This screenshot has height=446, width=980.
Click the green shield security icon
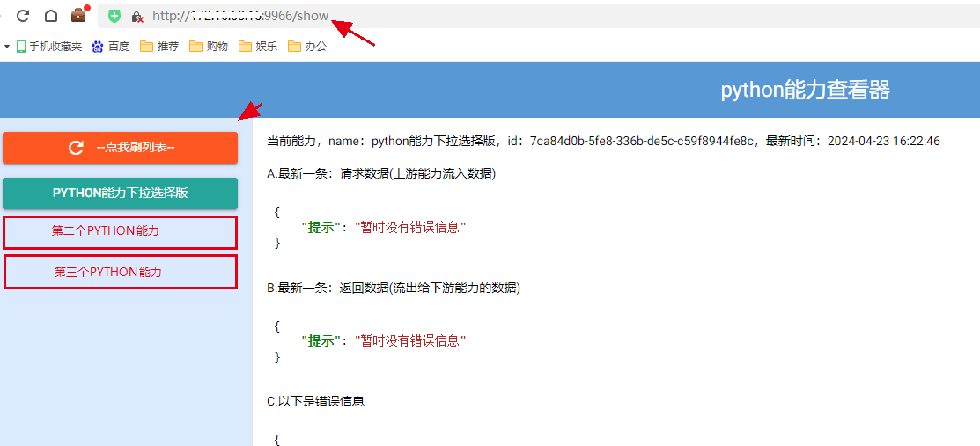coord(114,16)
